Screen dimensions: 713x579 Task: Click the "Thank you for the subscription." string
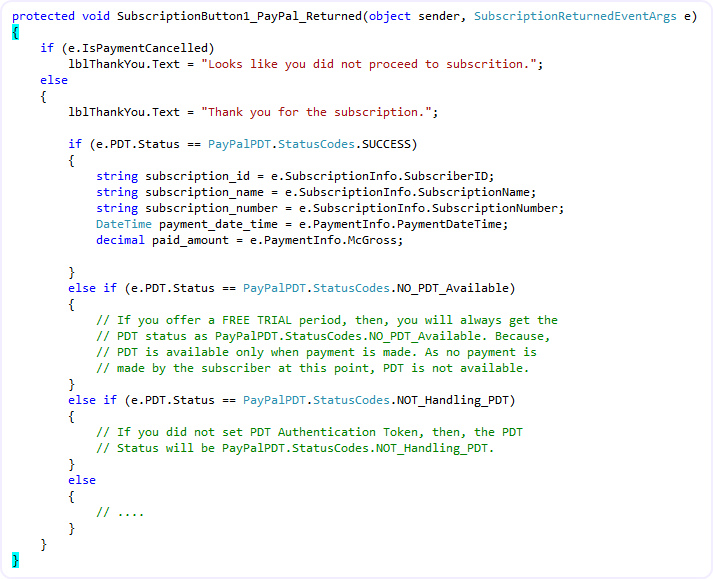point(316,112)
